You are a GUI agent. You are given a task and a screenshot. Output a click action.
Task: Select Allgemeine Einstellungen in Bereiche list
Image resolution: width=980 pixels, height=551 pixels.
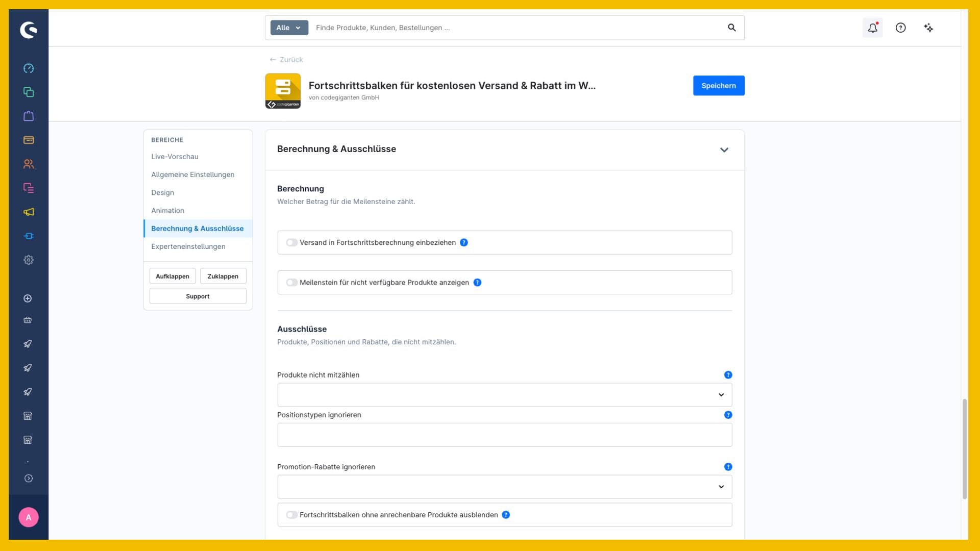[193, 174]
